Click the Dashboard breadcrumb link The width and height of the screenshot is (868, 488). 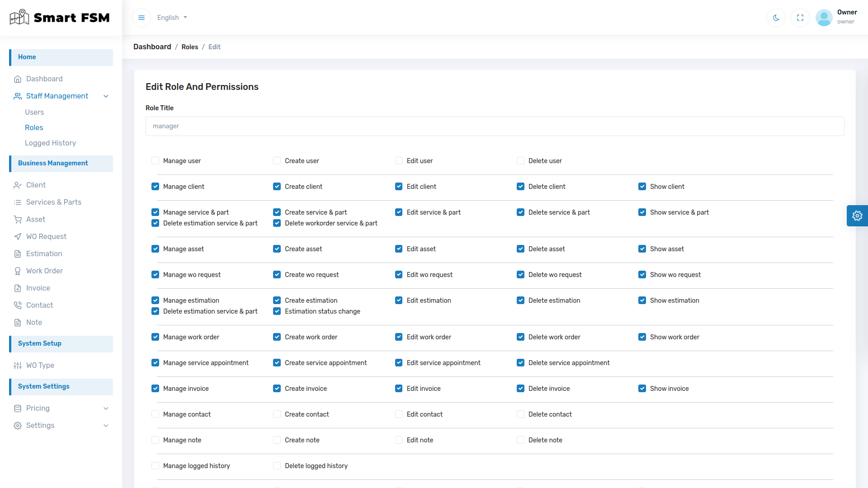pyautogui.click(x=152, y=47)
